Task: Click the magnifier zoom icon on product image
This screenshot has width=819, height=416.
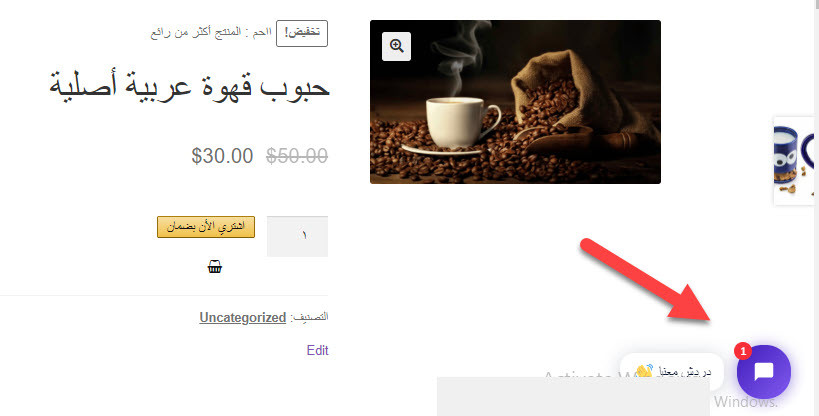Action: coord(396,47)
